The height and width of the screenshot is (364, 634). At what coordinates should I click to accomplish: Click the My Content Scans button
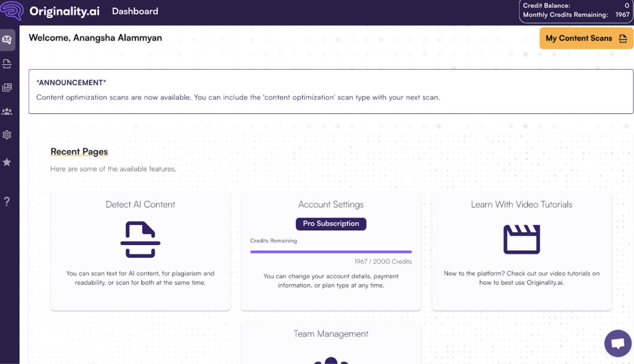586,38
